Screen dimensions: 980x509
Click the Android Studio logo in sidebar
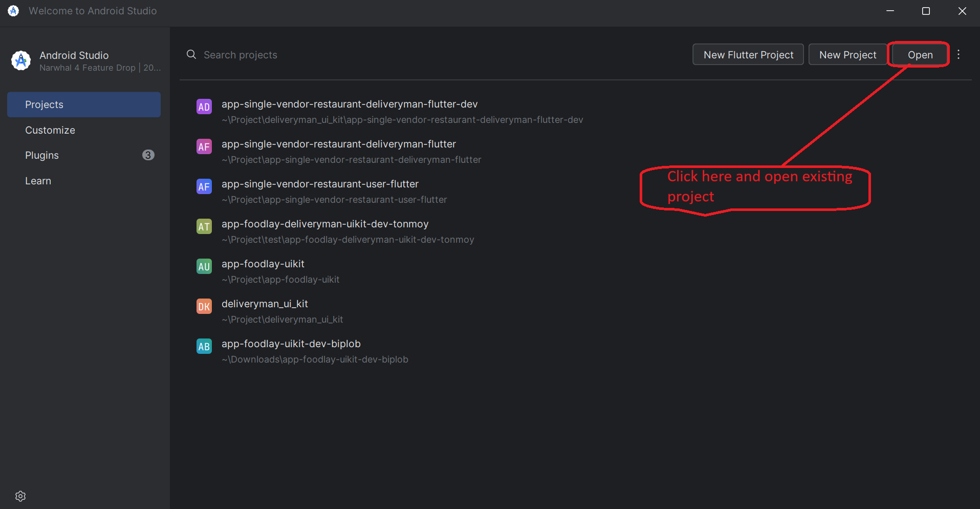(x=20, y=60)
